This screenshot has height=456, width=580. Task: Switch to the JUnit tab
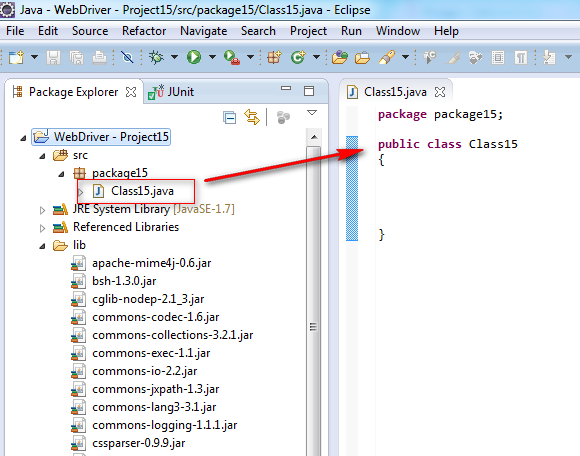point(171,92)
